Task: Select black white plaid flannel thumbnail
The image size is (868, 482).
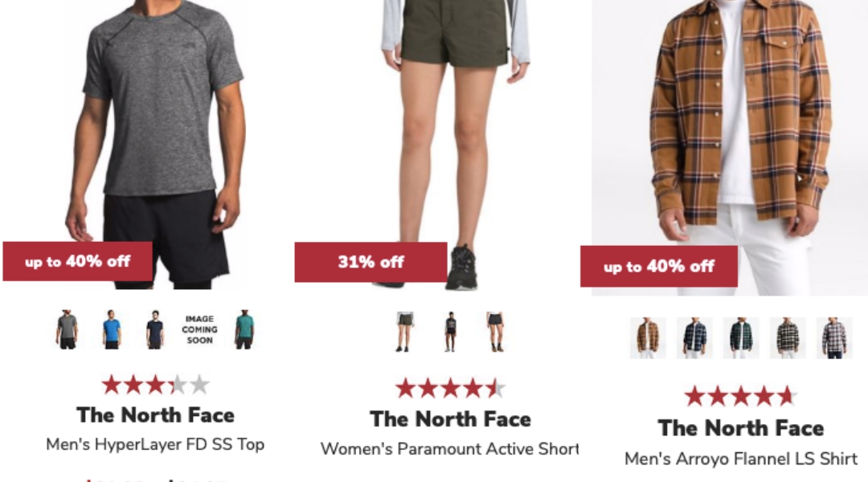Action: [788, 337]
